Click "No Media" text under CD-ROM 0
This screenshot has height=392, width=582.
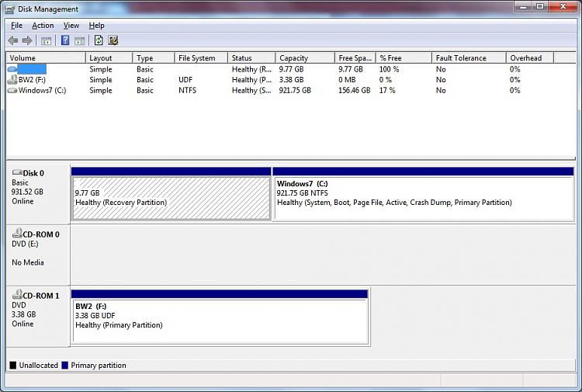(28, 262)
